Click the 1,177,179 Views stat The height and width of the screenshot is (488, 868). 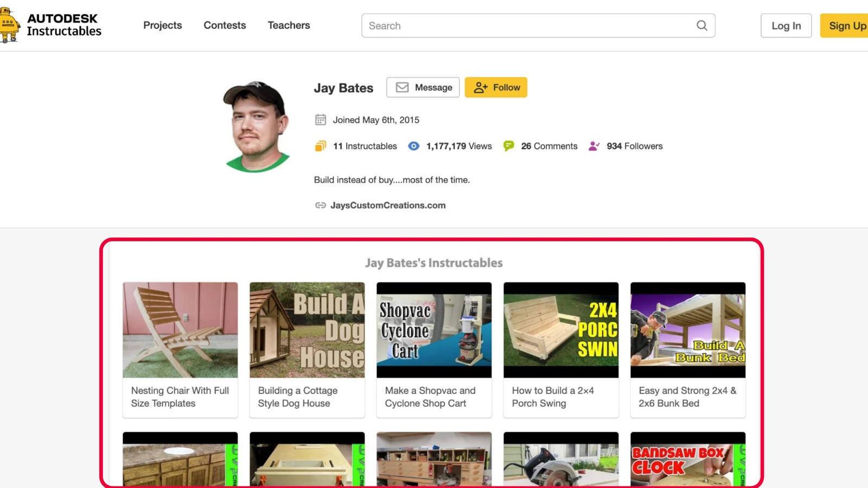tap(459, 146)
